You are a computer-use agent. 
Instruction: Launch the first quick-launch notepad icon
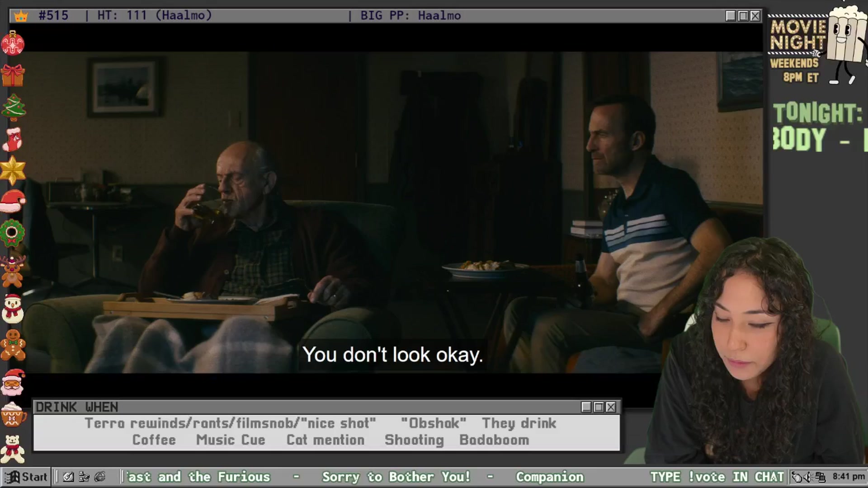(x=68, y=477)
